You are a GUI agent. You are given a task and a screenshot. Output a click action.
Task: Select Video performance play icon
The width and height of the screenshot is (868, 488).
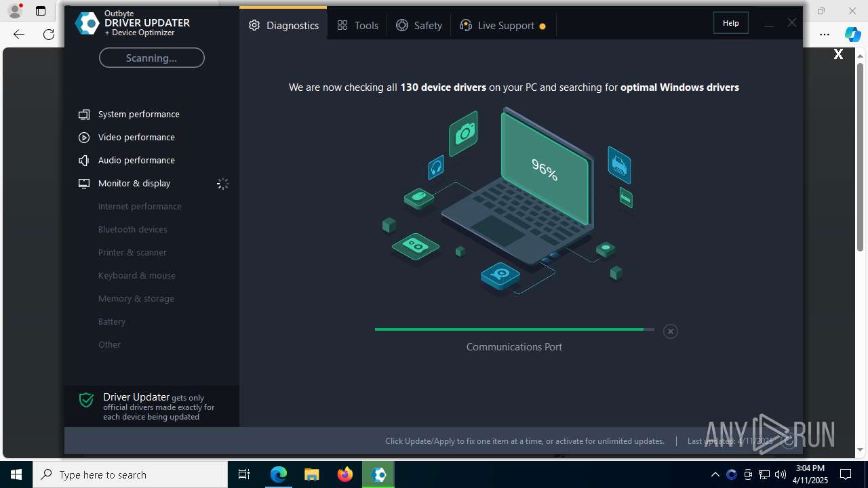click(x=84, y=138)
